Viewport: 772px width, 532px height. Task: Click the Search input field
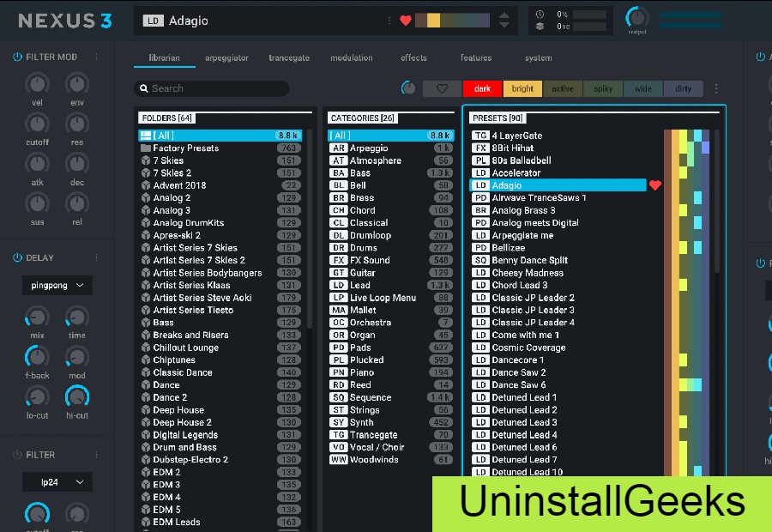[x=211, y=88]
